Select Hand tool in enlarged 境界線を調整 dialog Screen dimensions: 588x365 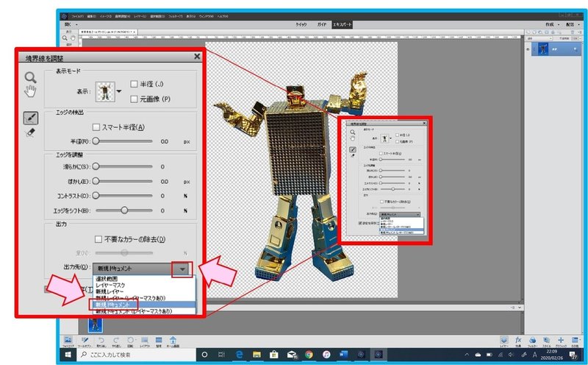30,91
